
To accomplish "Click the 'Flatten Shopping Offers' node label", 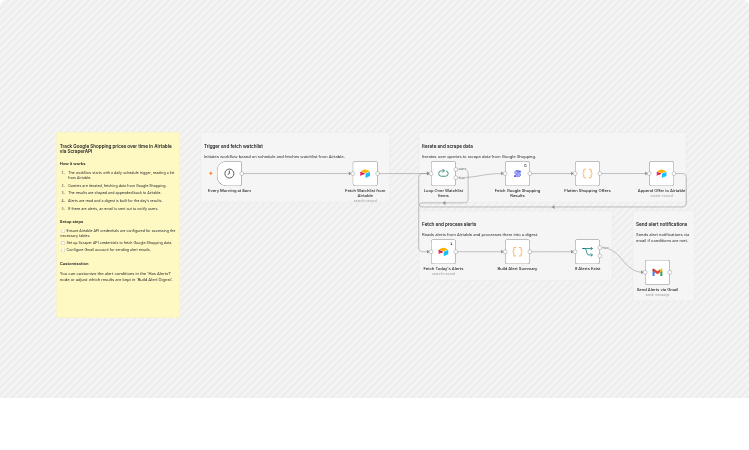I will 587,191.
